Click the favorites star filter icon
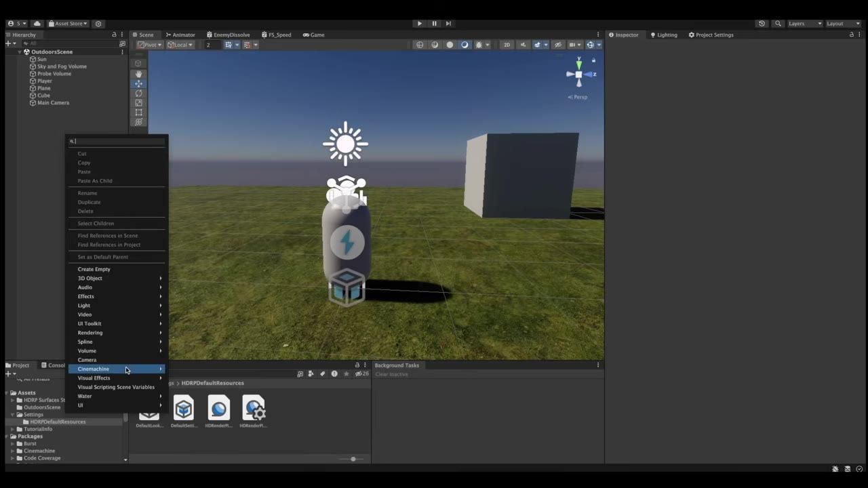 347,373
